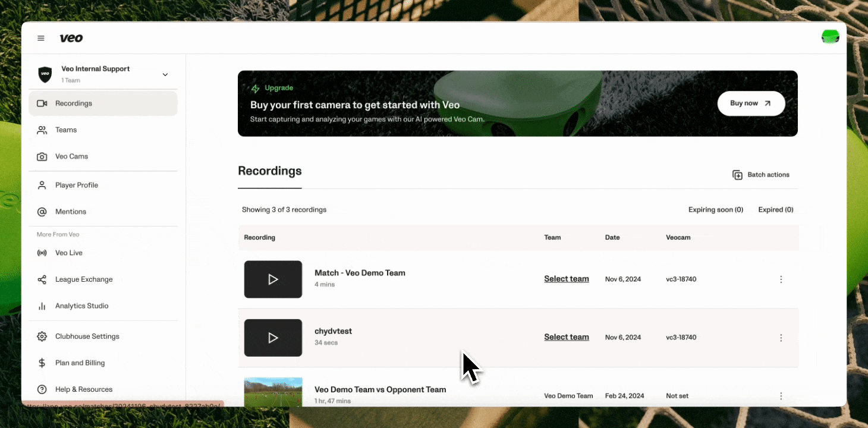The height and width of the screenshot is (428, 868).
Task: Filter by Expired (0) recordings
Action: tap(776, 210)
